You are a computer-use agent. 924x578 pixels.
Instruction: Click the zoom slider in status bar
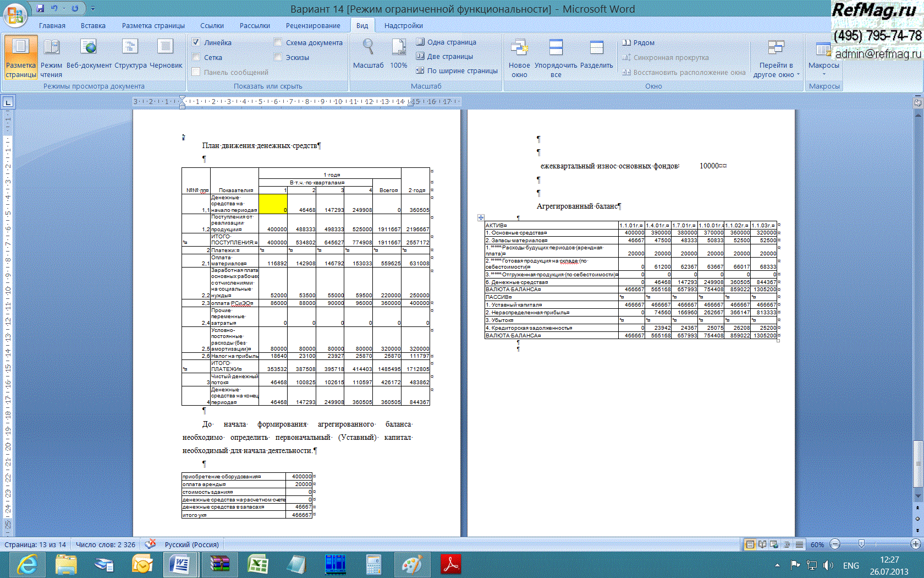coord(861,544)
